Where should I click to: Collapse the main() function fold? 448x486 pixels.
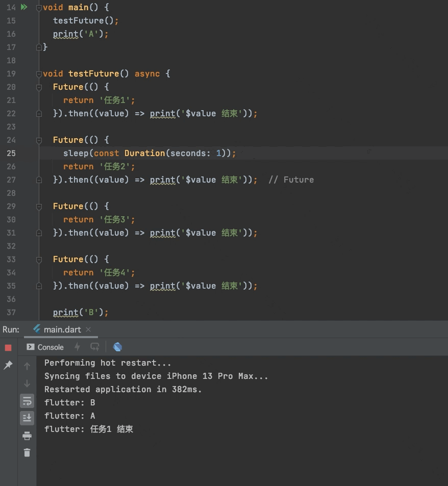(x=38, y=7)
